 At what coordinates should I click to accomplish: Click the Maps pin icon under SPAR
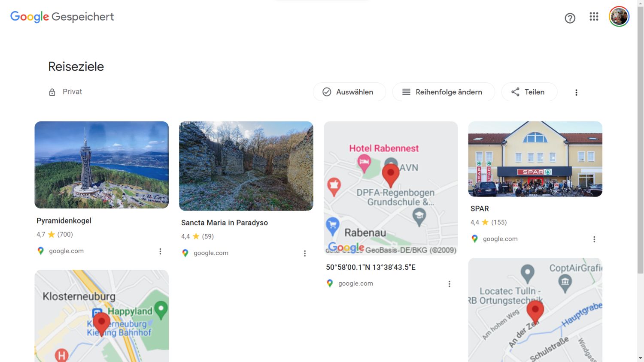[x=474, y=239]
